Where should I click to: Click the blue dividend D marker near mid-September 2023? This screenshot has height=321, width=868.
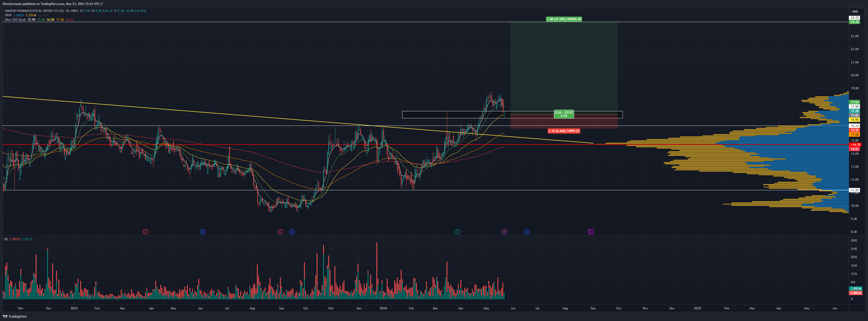coord(292,232)
